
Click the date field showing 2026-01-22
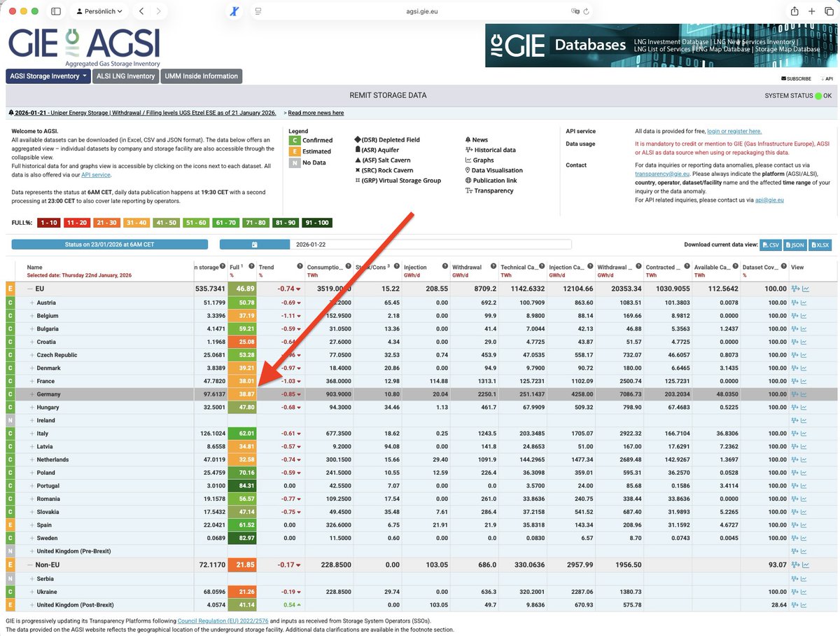pyautogui.click(x=430, y=244)
